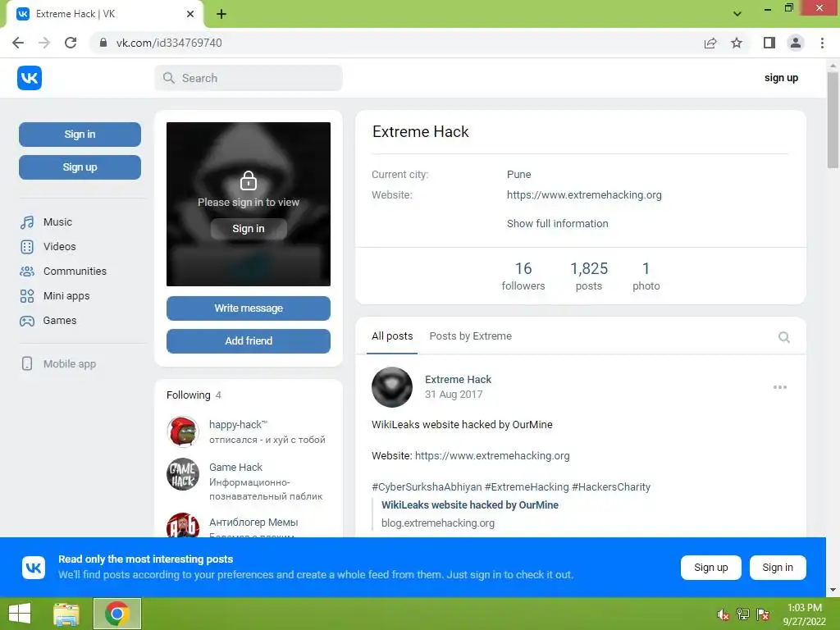Screen dimensions: 840x630
Task: Open website link inside the post
Action: pos(492,456)
